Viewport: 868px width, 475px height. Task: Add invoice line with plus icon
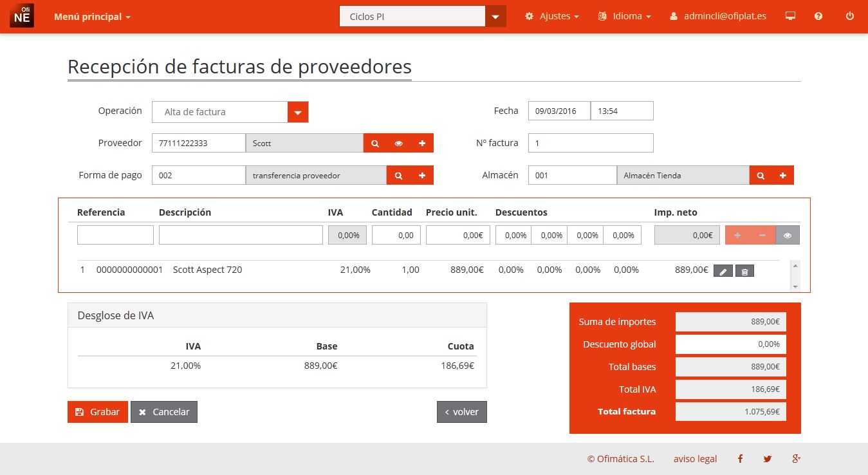pos(737,236)
